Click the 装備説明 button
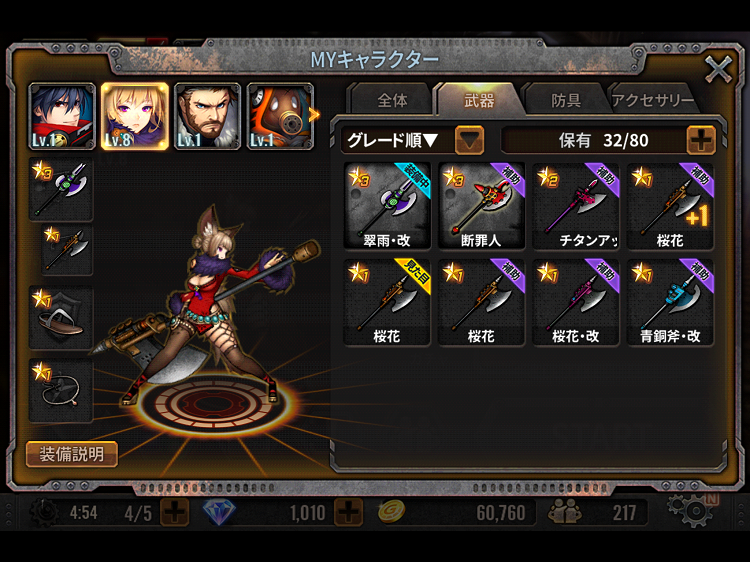 72,454
